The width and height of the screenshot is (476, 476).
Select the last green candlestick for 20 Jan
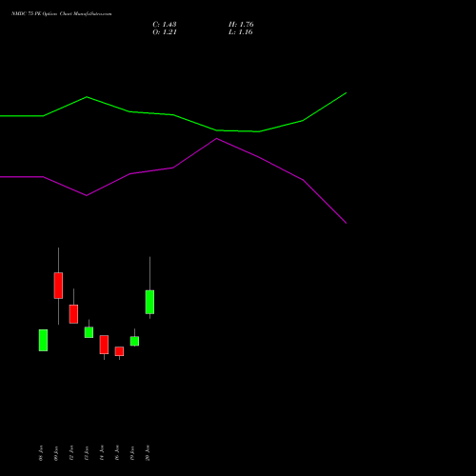pos(149,302)
